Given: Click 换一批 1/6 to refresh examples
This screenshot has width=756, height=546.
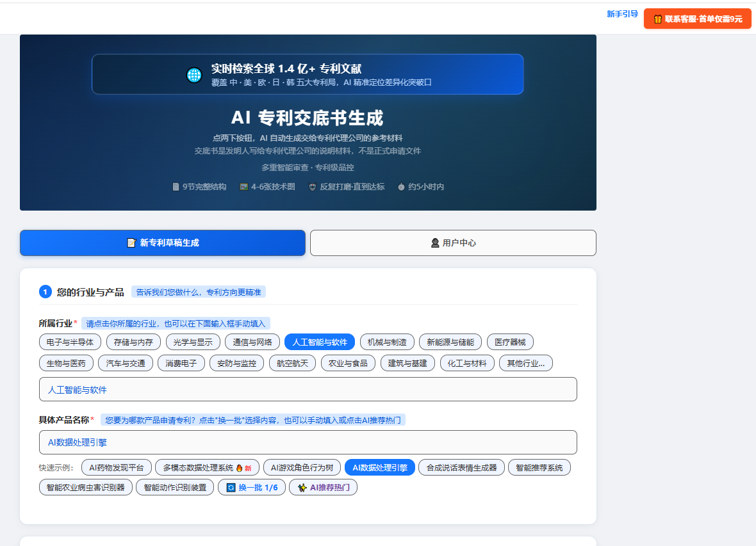Looking at the screenshot, I should coord(252,488).
